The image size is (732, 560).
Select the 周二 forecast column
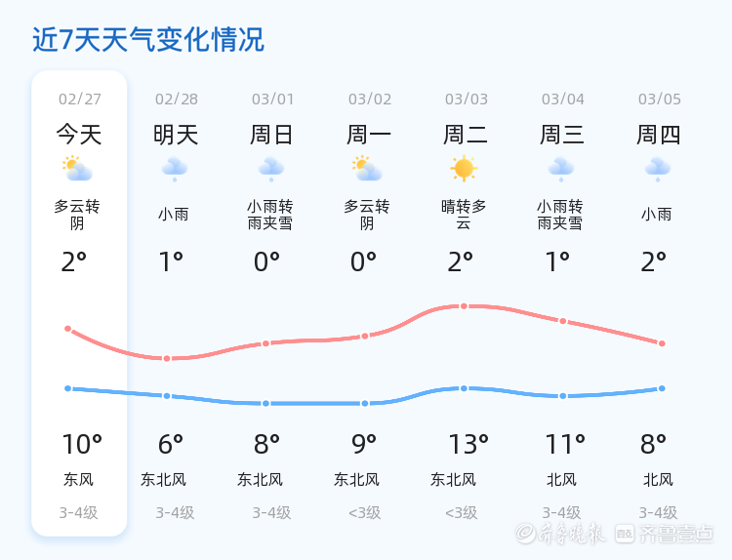(x=465, y=135)
